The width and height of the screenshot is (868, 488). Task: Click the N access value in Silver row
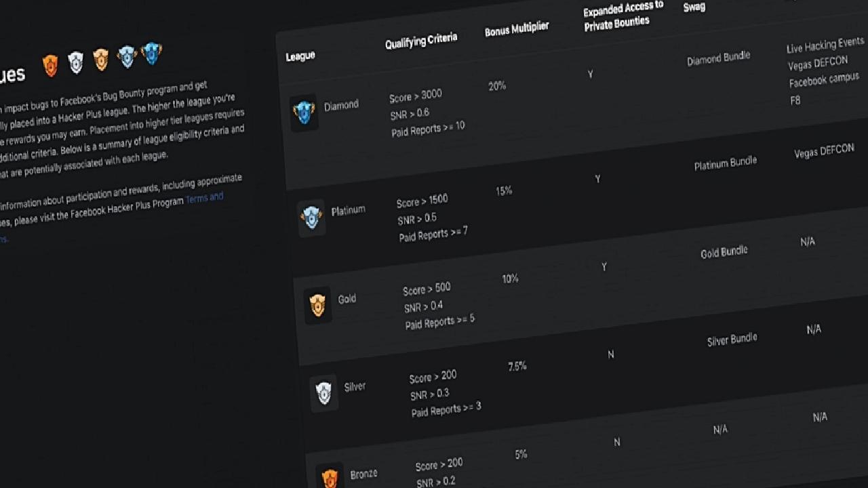click(x=611, y=354)
